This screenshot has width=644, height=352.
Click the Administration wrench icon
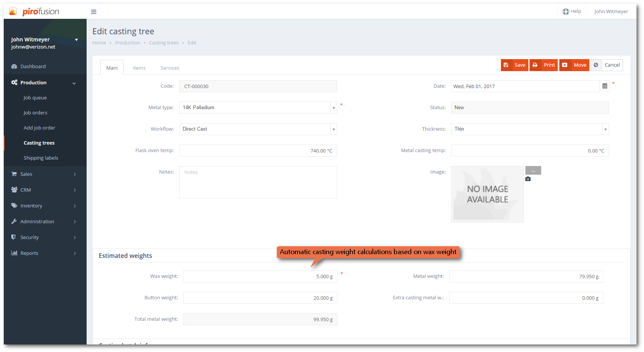(14, 221)
